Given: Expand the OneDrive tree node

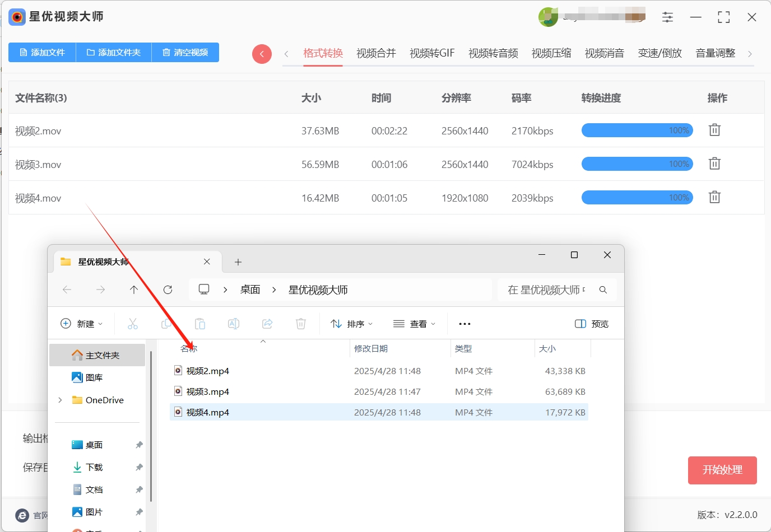Looking at the screenshot, I should point(60,400).
